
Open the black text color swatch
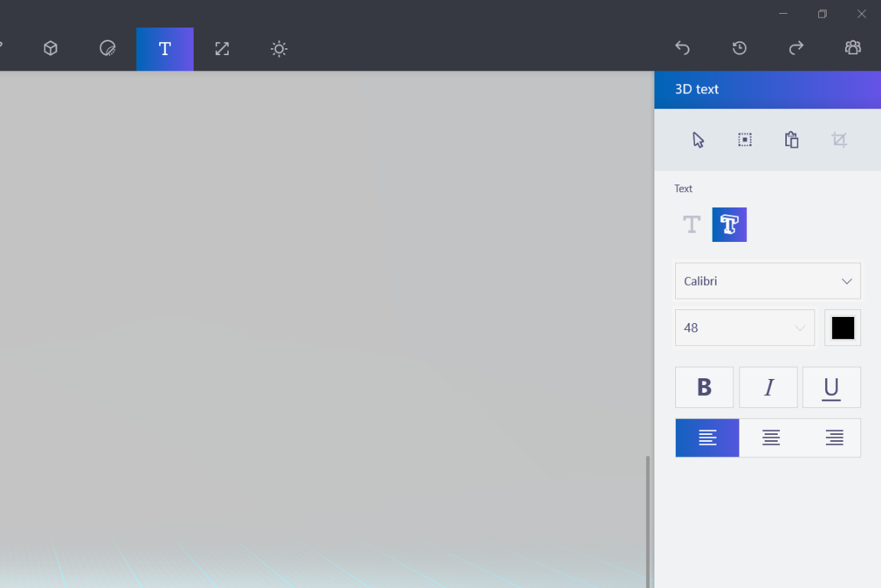(843, 328)
